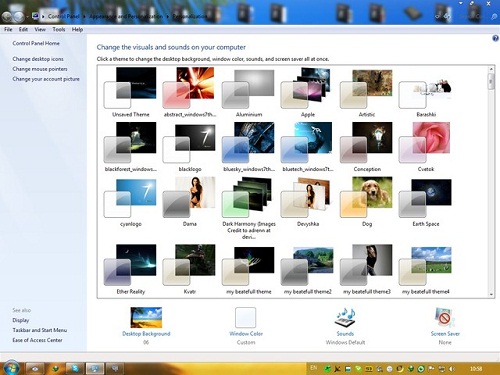Viewport: 500px width, 375px height.
Task: Open the Screen Saver icon
Action: click(x=445, y=318)
